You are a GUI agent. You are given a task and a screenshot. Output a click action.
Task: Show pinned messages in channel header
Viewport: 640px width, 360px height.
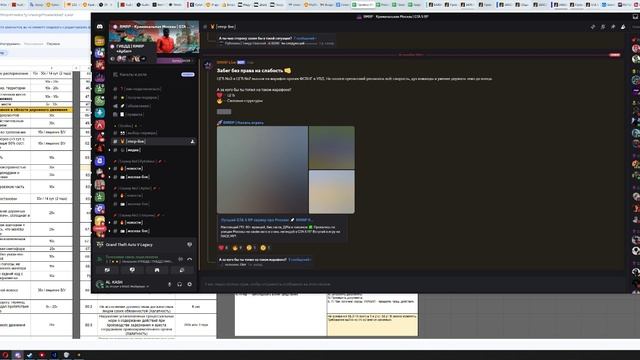pos(613,27)
